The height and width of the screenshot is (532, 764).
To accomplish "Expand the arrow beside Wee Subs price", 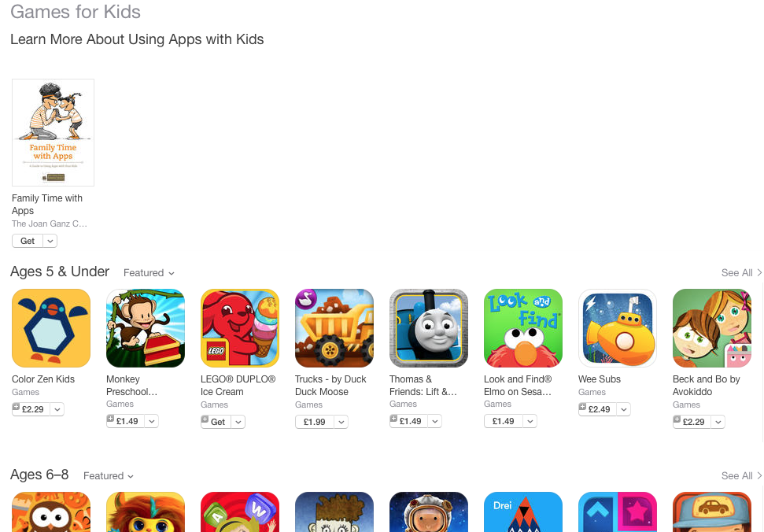I will (x=624, y=410).
